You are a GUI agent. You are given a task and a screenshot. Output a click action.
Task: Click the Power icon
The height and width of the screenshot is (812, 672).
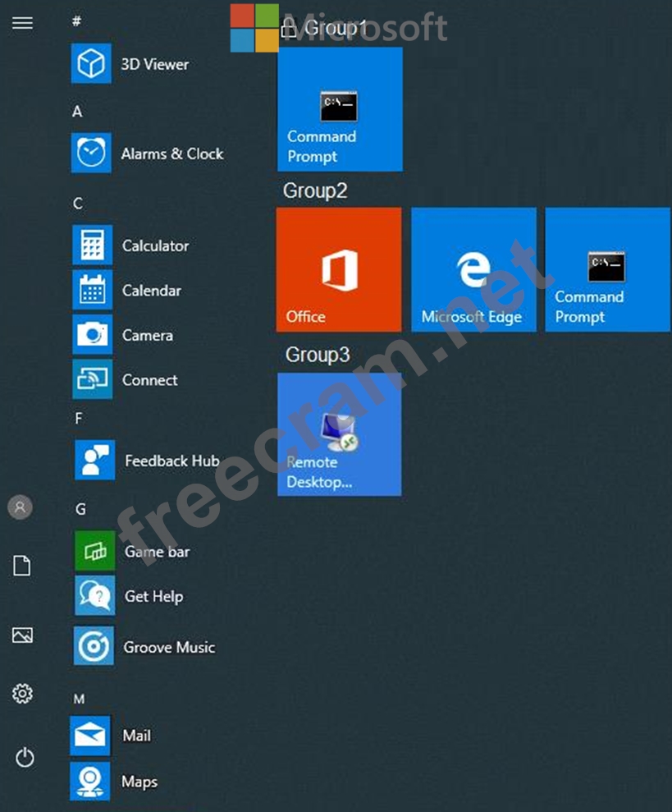tap(25, 758)
